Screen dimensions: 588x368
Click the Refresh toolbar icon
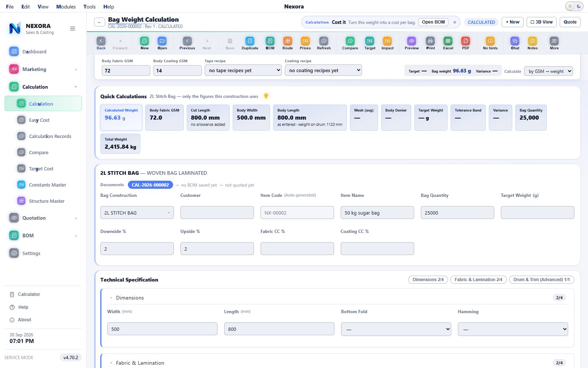(324, 43)
